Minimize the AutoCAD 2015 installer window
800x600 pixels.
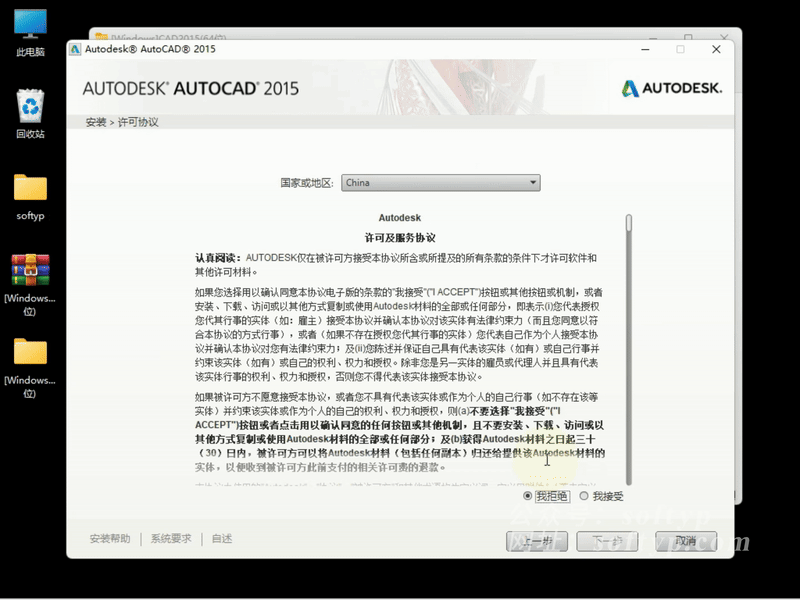pyautogui.click(x=645, y=49)
